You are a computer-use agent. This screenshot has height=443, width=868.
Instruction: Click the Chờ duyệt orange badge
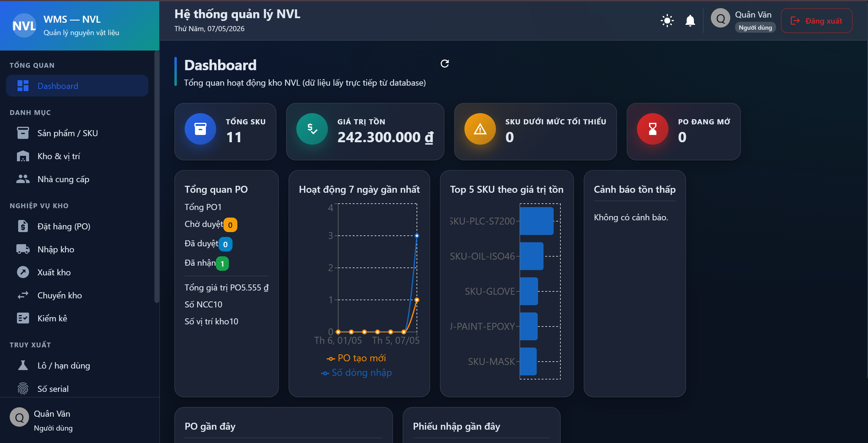(x=230, y=225)
